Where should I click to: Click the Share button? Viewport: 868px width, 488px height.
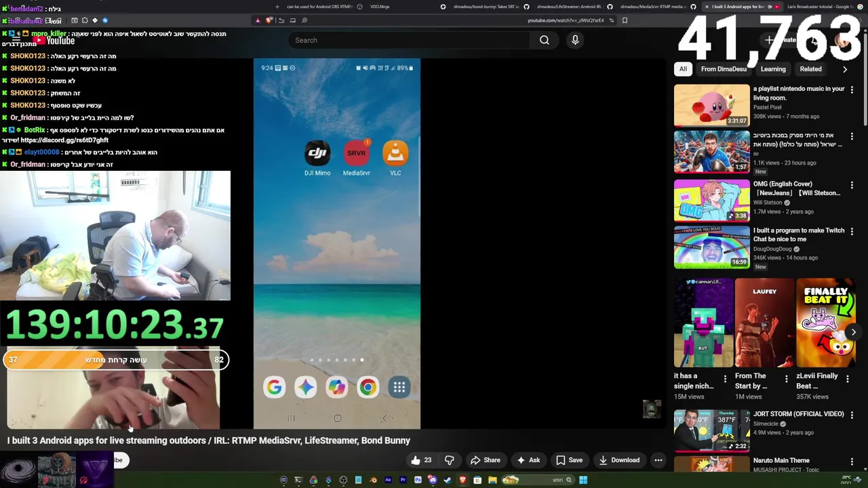(486, 460)
